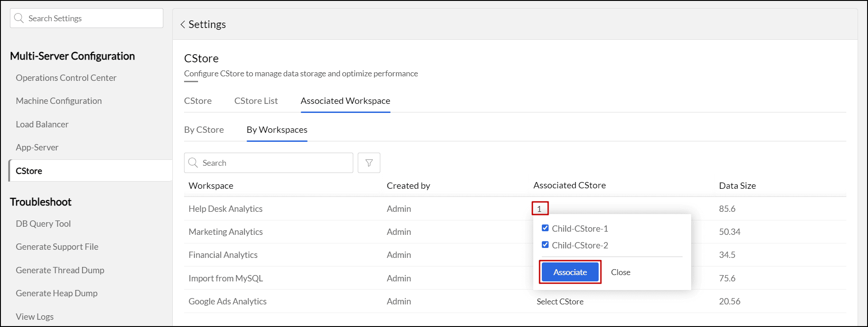Open Select CStore for Google Ads Analytics
Screen dimensions: 868x327
point(560,301)
